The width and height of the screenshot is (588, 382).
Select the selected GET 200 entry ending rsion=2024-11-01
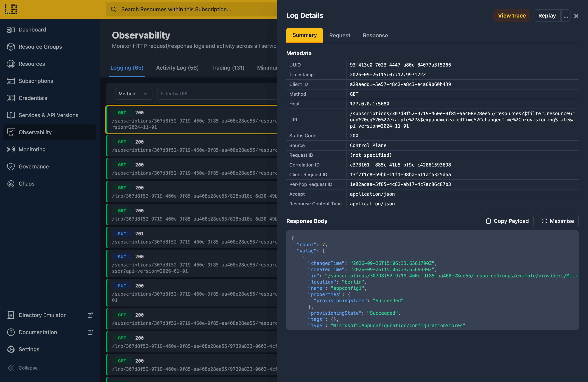coord(192,120)
